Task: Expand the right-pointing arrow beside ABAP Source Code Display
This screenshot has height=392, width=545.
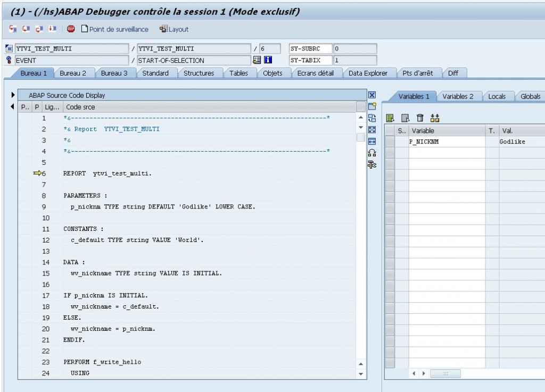Action: point(13,95)
